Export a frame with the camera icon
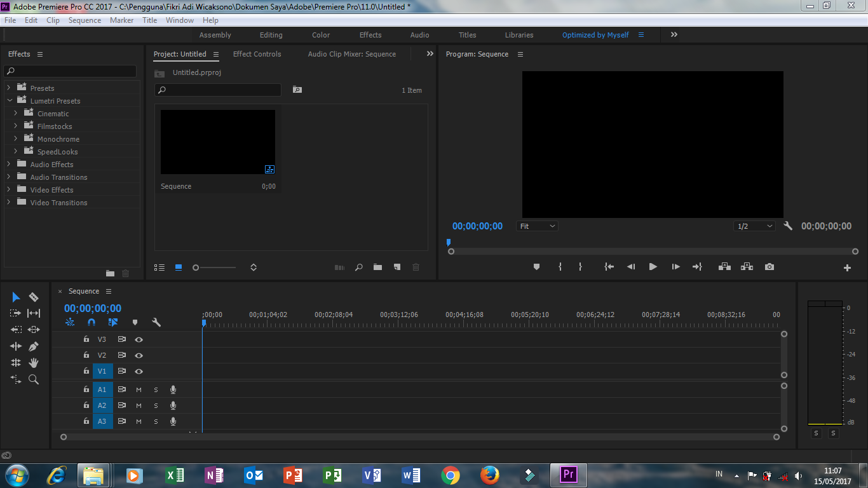 [770, 267]
